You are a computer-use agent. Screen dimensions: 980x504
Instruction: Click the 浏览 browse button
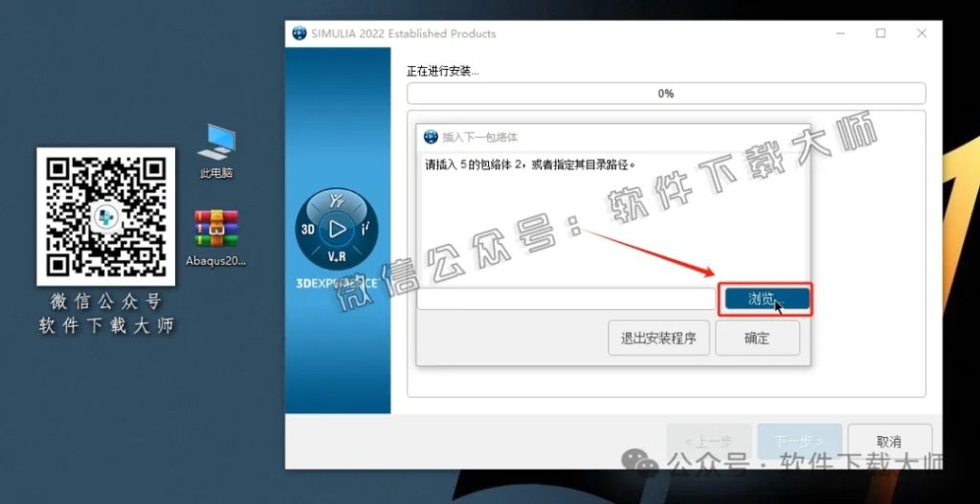coord(767,299)
